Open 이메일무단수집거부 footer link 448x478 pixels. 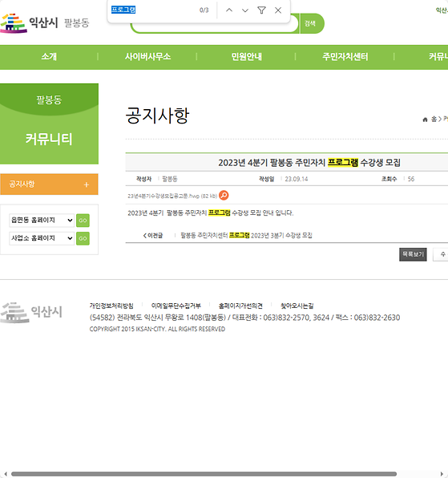[176, 306]
